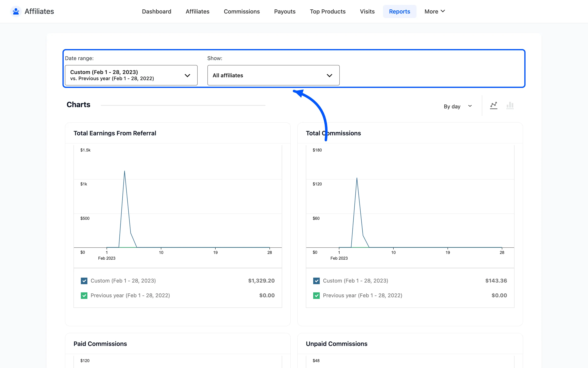
Task: Click the Affiliates logo icon
Action: (16, 11)
